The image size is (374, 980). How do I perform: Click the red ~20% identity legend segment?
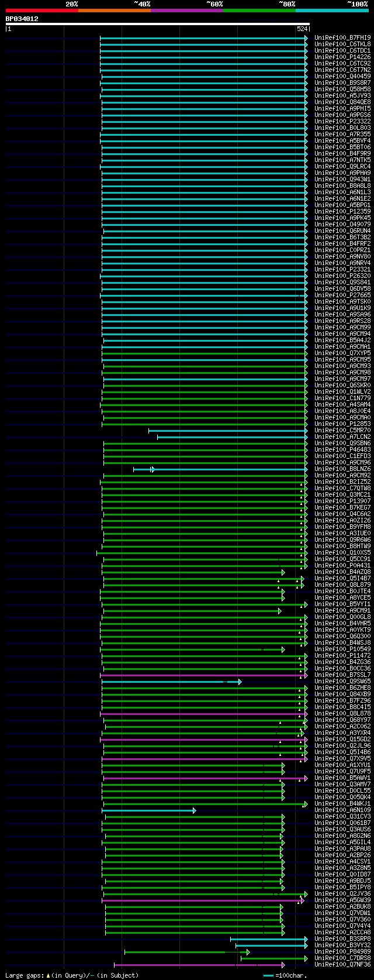click(41, 11)
